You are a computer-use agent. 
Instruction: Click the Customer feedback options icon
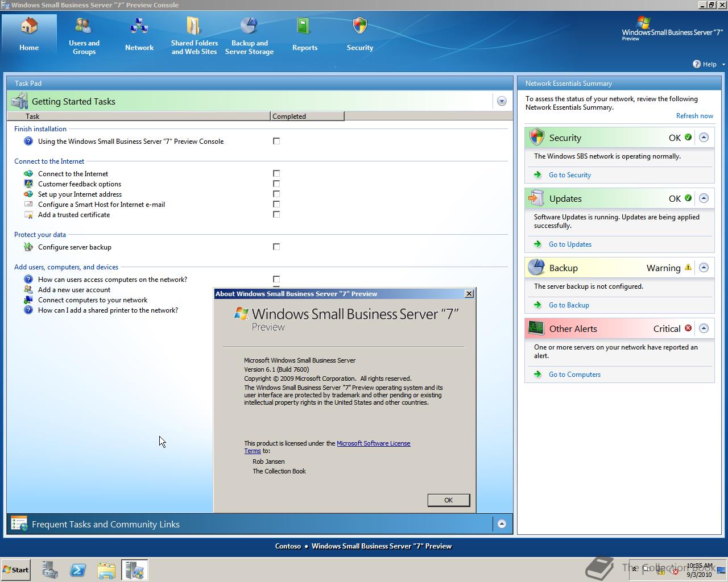coord(28,184)
